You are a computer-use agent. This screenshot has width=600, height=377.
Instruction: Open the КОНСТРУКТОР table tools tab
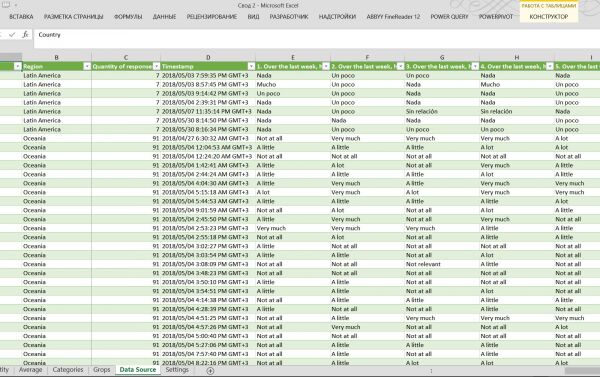549,17
